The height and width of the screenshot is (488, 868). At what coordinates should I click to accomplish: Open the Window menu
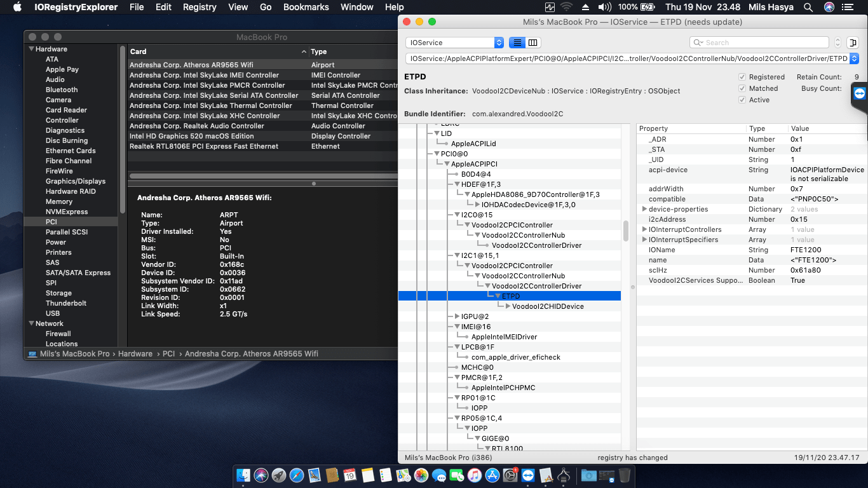(357, 7)
